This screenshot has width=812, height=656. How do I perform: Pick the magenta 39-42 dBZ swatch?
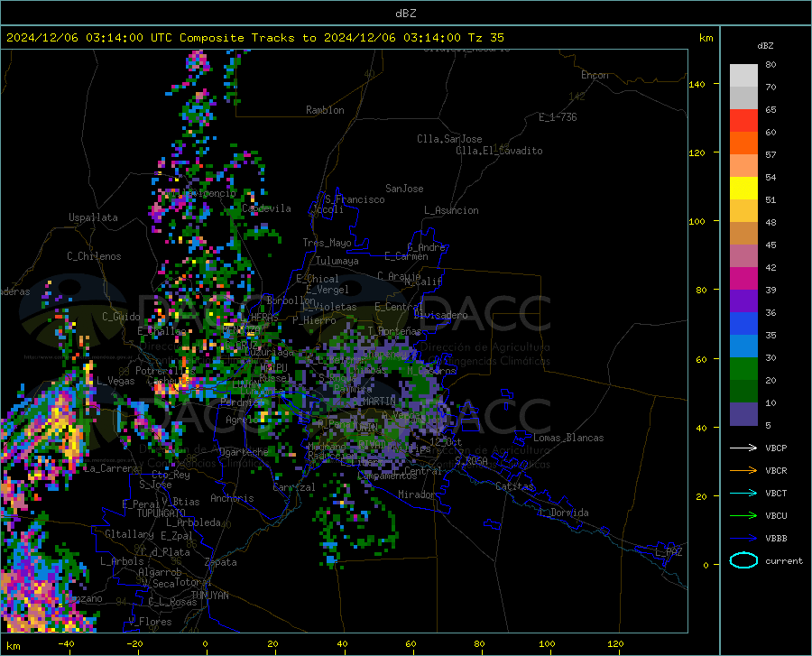point(743,279)
